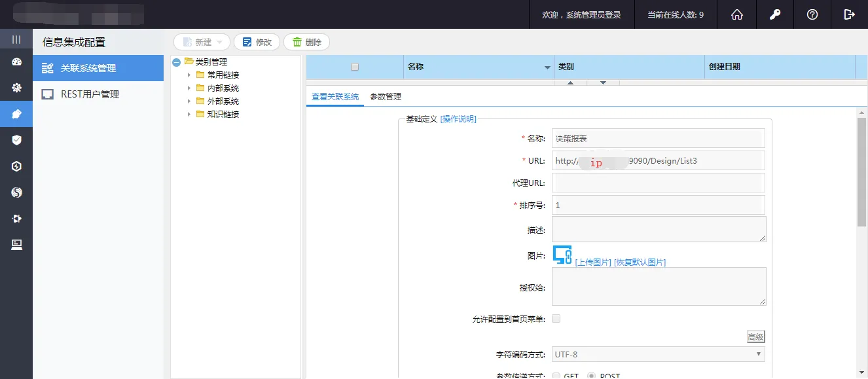The width and height of the screenshot is (868, 379).
Task: Select REST用户管理 menu item
Action: 90,94
